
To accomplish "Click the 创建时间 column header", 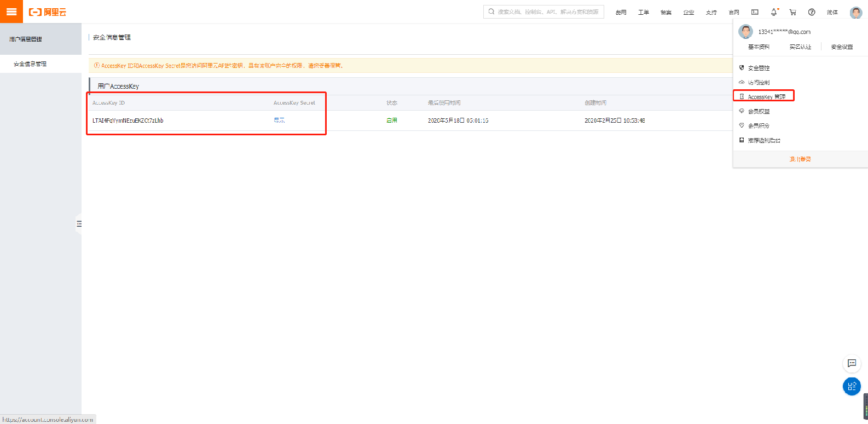I will pyautogui.click(x=595, y=103).
